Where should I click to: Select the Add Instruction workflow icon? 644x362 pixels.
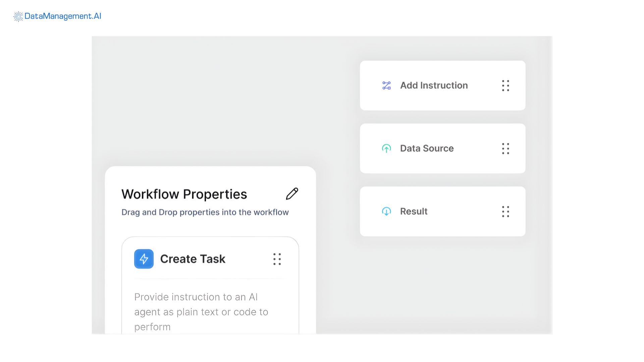[386, 85]
